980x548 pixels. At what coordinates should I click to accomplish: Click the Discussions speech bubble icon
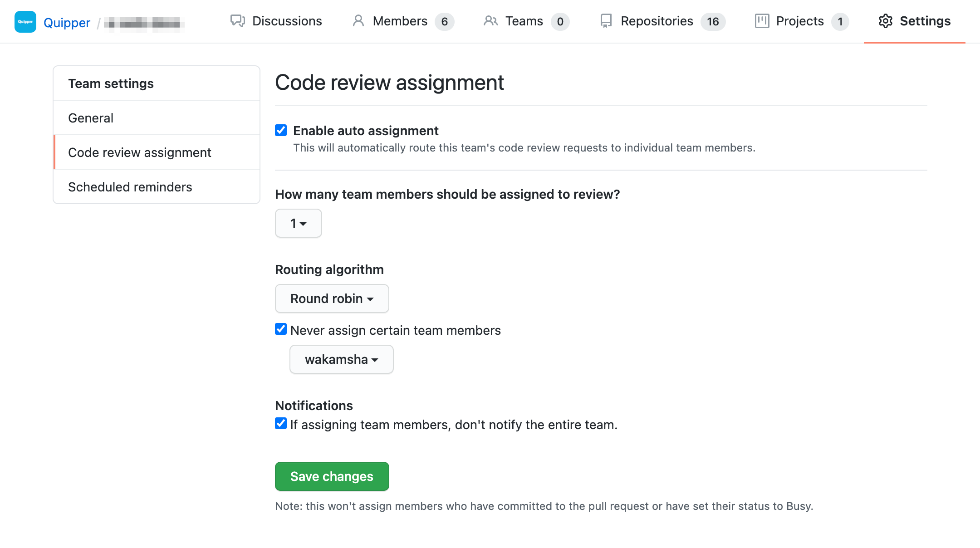coord(237,21)
